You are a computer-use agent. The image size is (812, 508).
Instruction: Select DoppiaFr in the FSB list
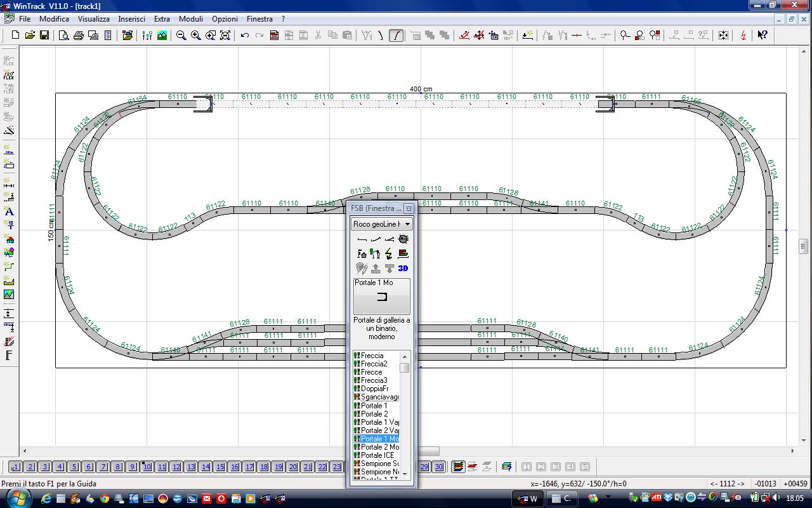tap(376, 389)
